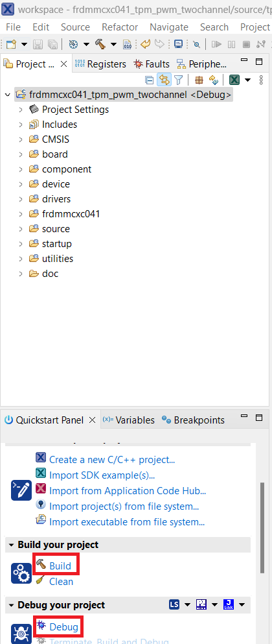Viewport: 272px width, 644px height.
Task: Click the LS LinkServer probe icon
Action: pyautogui.click(x=174, y=604)
